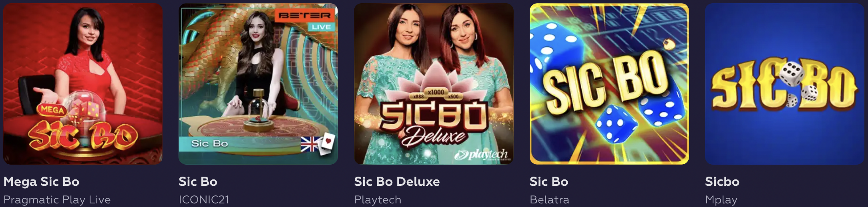868x207 pixels.
Task: Click the BETER logo badge
Action: tap(305, 16)
